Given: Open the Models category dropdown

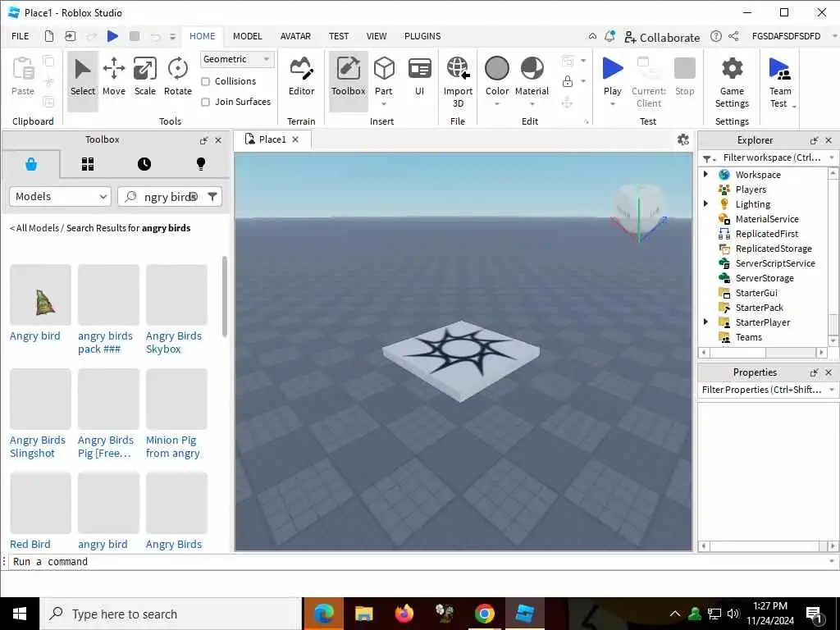Looking at the screenshot, I should (x=60, y=197).
